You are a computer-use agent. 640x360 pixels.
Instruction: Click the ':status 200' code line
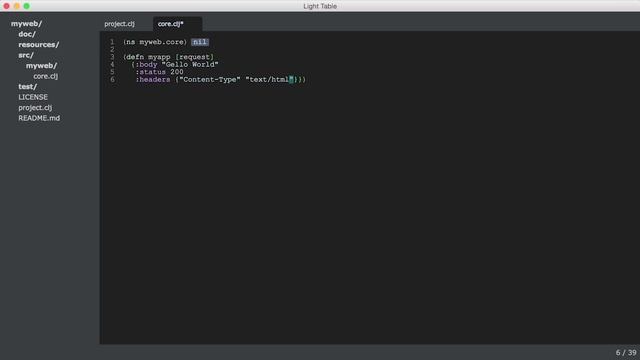[160, 72]
